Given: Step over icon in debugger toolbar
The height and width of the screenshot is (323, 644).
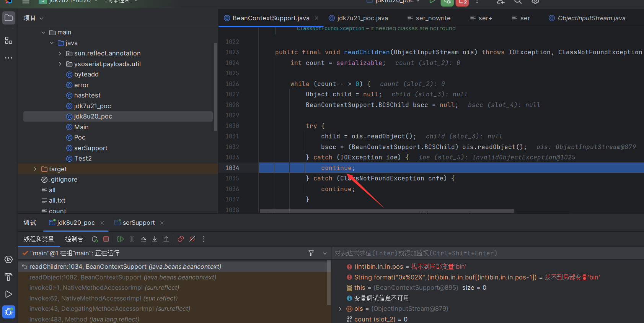Looking at the screenshot, I should (143, 239).
